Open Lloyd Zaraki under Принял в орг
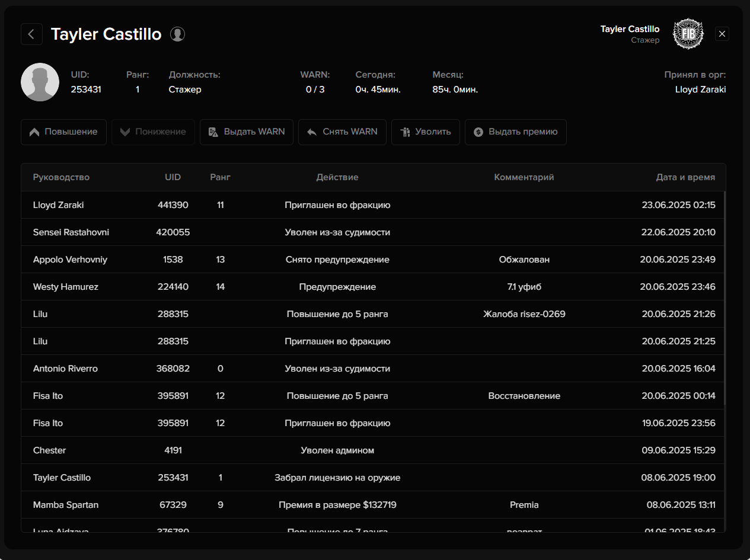 [700, 89]
